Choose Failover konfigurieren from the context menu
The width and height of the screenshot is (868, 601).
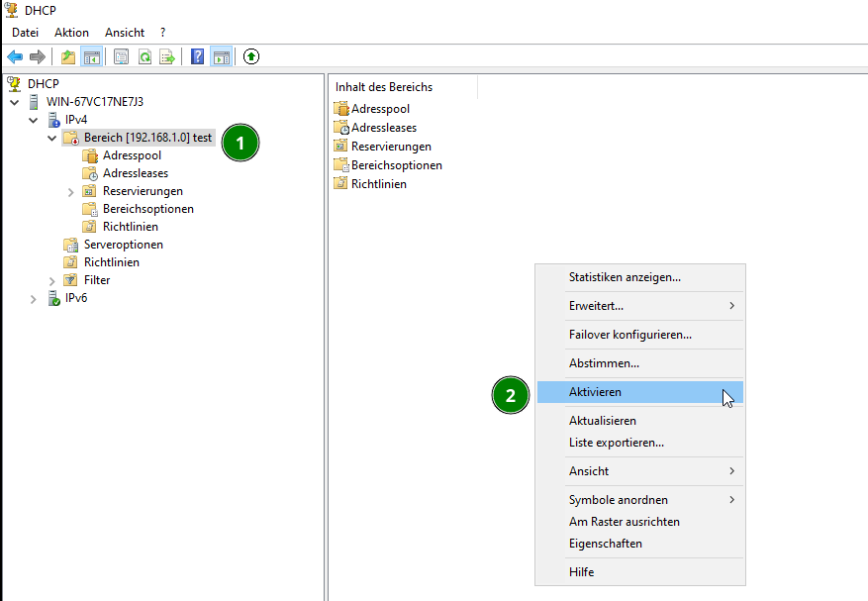pyautogui.click(x=628, y=335)
